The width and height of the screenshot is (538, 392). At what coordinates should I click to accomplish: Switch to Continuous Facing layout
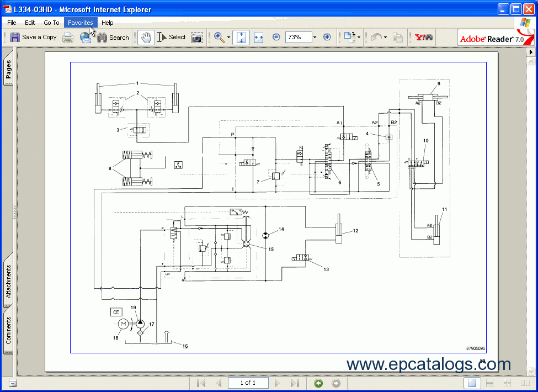(x=508, y=383)
